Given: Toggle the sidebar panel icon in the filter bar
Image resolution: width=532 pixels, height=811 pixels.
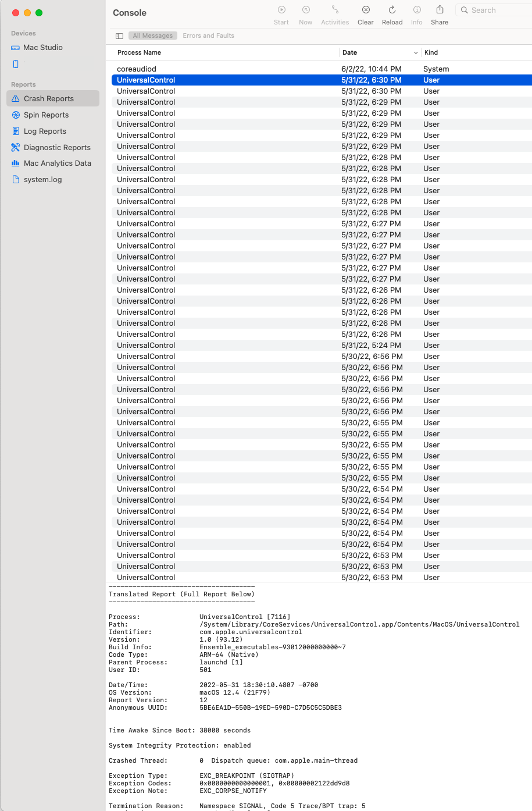Looking at the screenshot, I should (119, 36).
